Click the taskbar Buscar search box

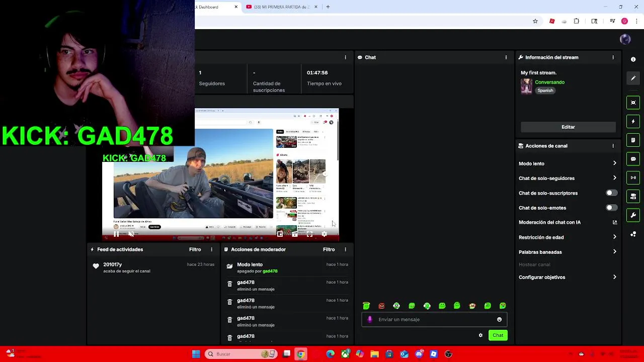pyautogui.click(x=240, y=354)
